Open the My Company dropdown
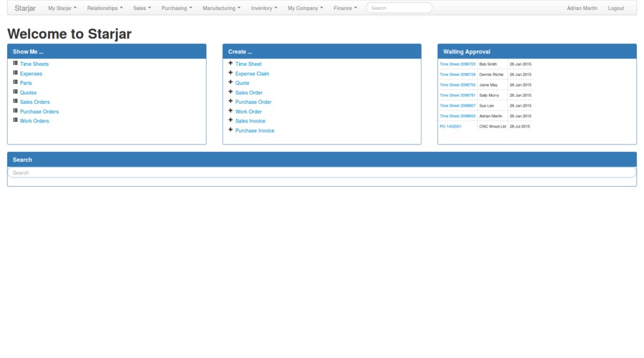Screen dimensions: 644x358 pyautogui.click(x=305, y=8)
